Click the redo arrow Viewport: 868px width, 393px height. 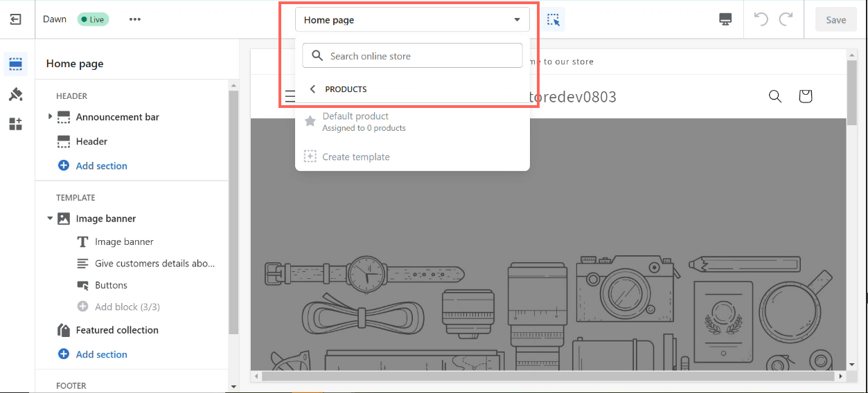[786, 19]
